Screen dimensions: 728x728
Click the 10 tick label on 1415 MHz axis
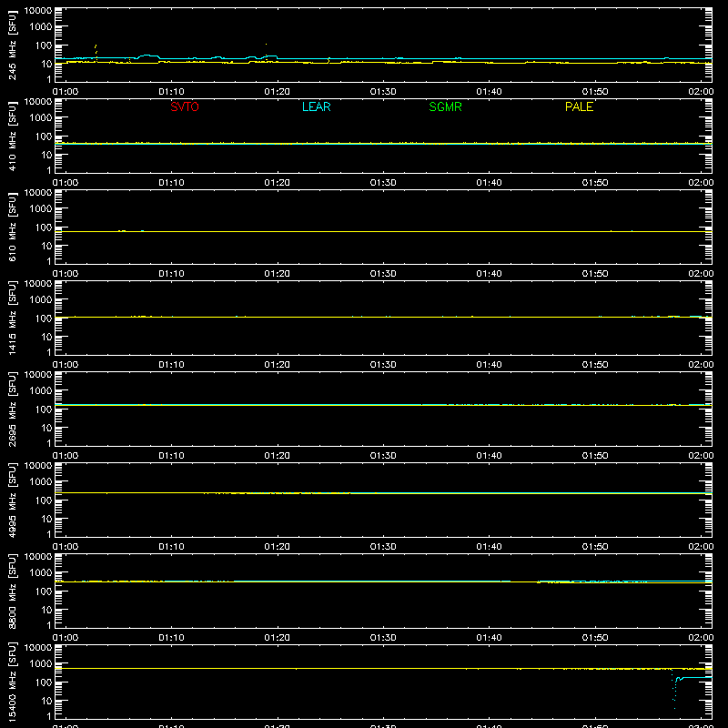point(46,337)
